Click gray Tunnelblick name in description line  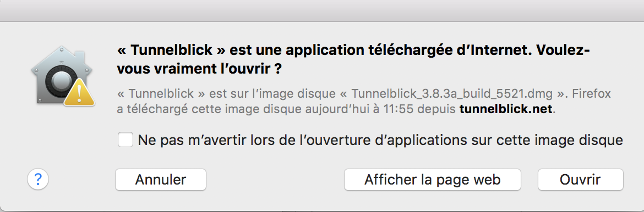click(161, 94)
